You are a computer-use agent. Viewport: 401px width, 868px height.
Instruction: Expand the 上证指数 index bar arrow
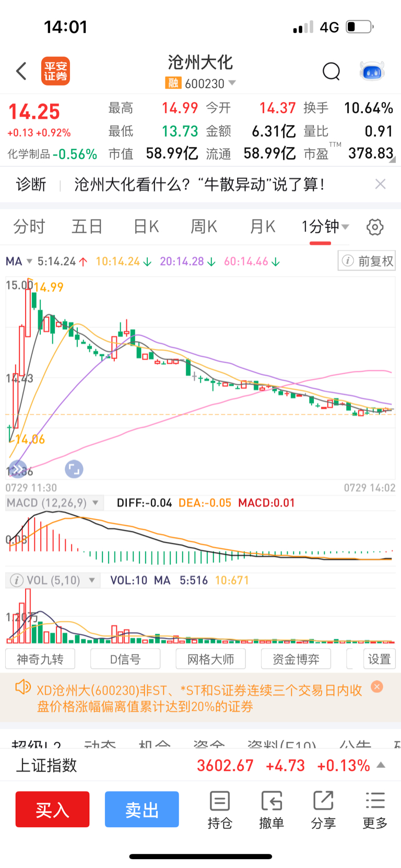pyautogui.click(x=381, y=765)
